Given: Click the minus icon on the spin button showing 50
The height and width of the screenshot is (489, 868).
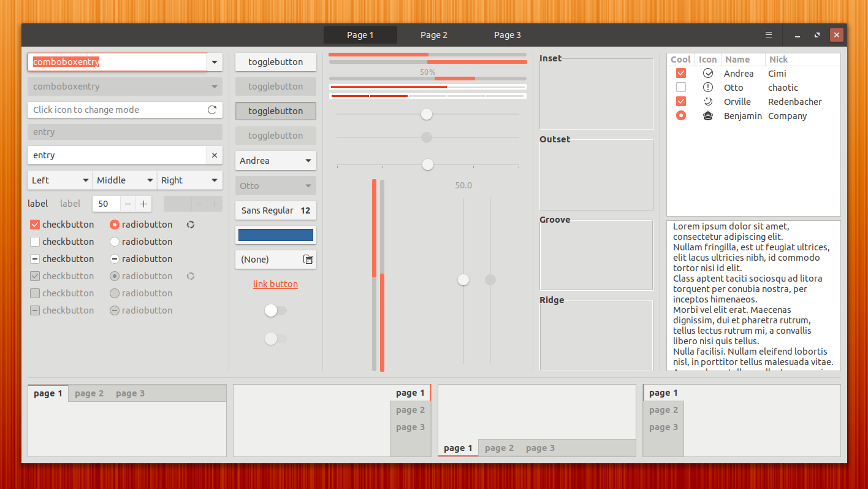Looking at the screenshot, I should [x=128, y=204].
